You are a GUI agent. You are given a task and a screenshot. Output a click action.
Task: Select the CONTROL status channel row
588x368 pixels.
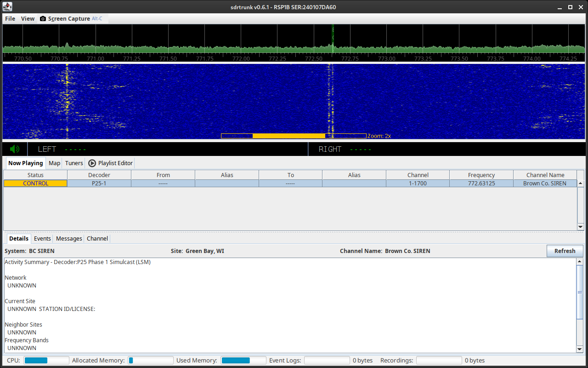35,183
